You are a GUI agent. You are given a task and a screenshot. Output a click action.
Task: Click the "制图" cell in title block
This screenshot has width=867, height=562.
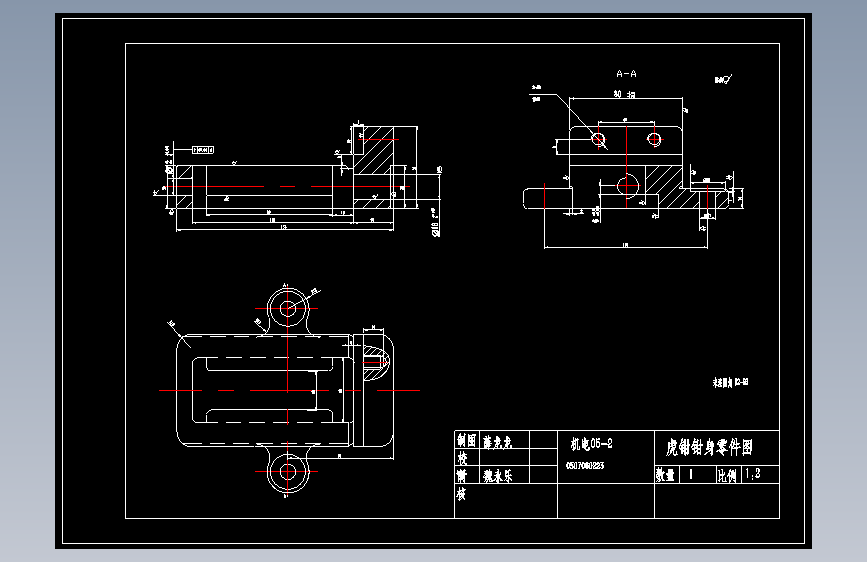[467, 440]
